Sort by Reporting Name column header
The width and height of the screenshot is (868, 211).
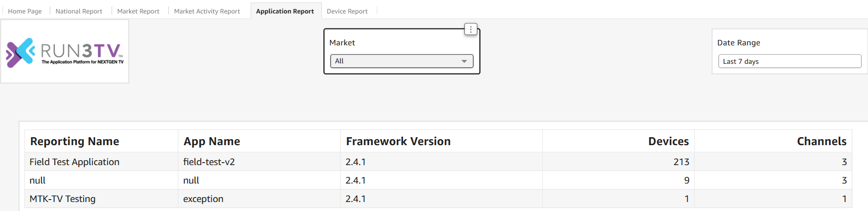[x=75, y=142]
